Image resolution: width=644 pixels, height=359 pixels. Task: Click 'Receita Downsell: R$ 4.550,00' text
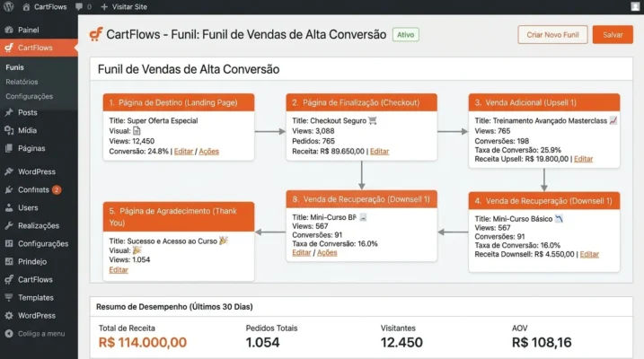pos(525,254)
